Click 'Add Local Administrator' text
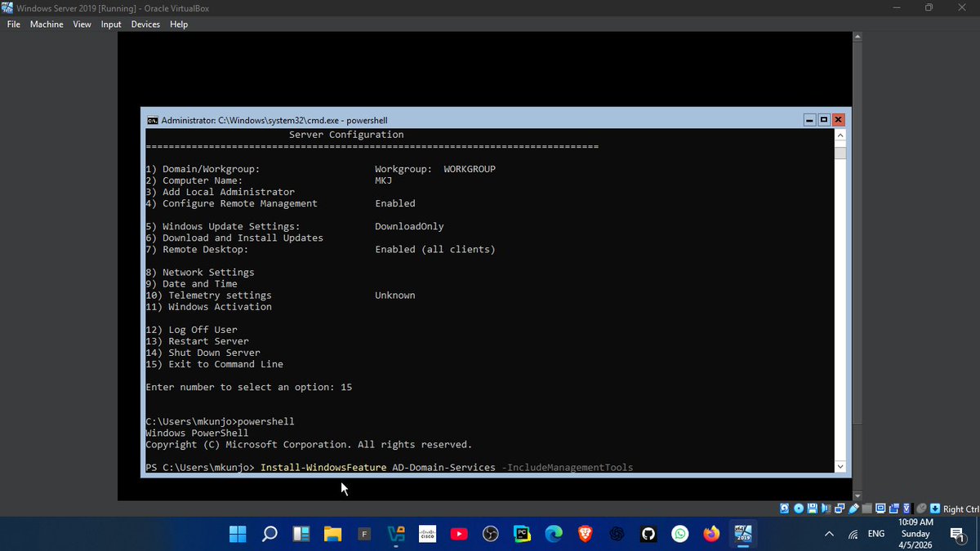Image resolution: width=980 pixels, height=551 pixels. (229, 192)
